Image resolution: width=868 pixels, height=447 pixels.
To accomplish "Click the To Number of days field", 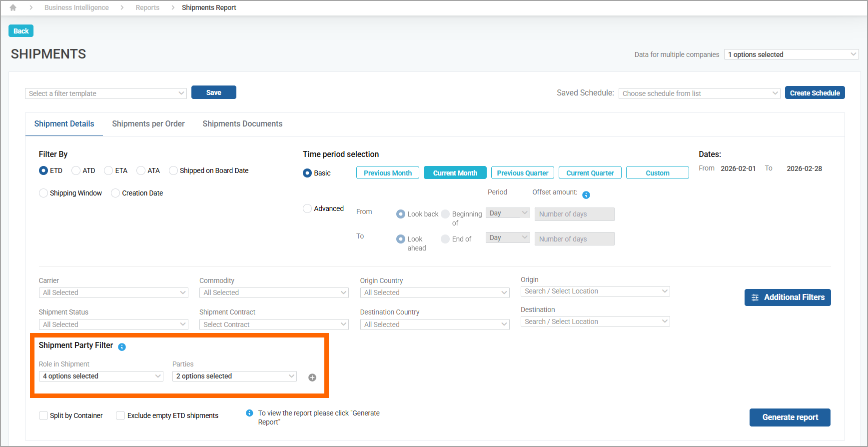I will pos(575,239).
